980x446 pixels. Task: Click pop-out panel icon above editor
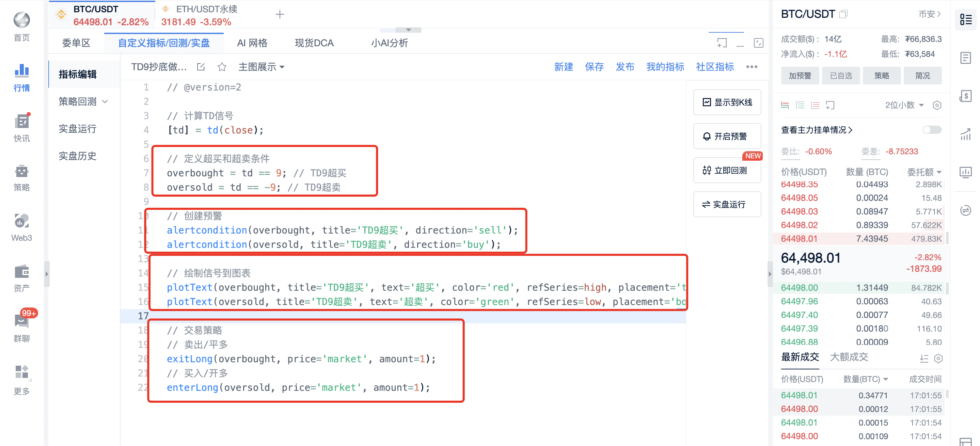coord(722,43)
